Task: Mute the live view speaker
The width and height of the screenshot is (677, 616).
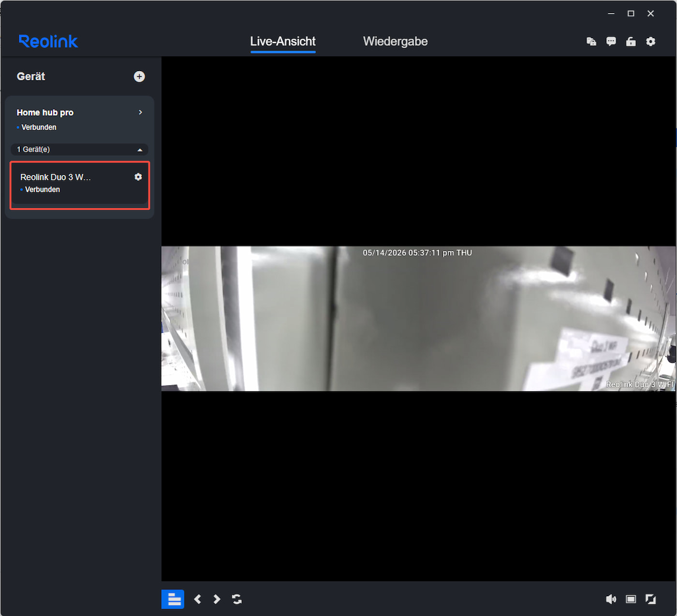Action: [611, 599]
